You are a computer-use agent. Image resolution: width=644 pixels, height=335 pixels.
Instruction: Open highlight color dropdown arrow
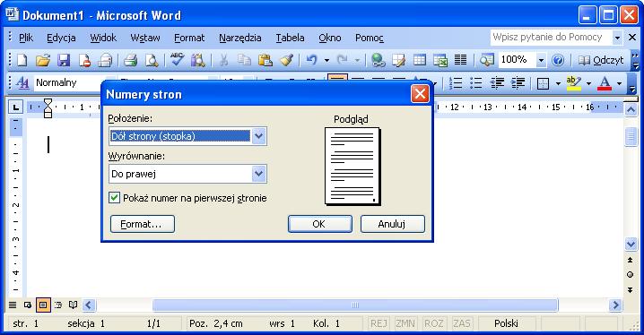(588, 83)
